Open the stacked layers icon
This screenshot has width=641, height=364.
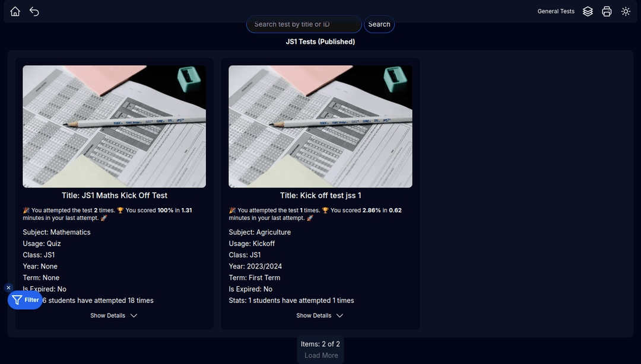tap(588, 11)
